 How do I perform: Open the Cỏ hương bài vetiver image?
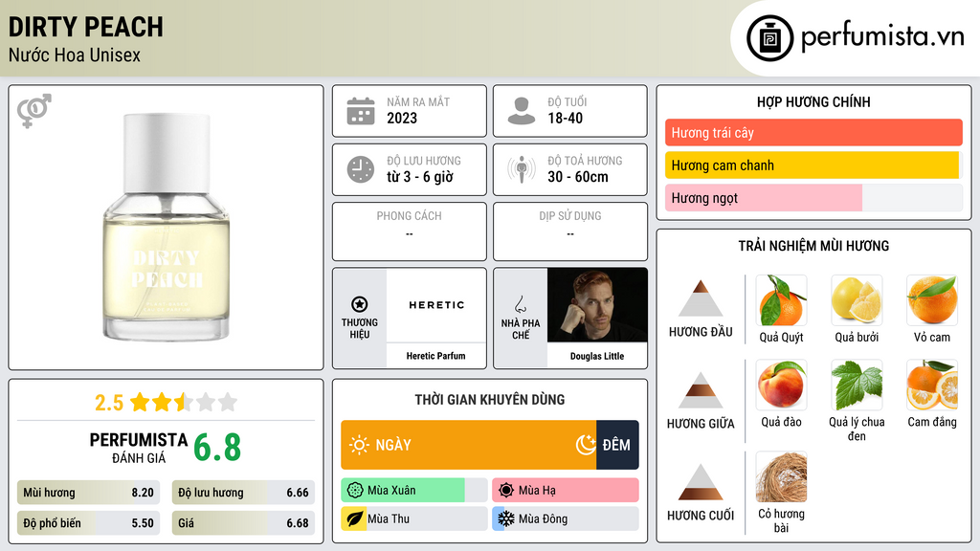(781, 476)
